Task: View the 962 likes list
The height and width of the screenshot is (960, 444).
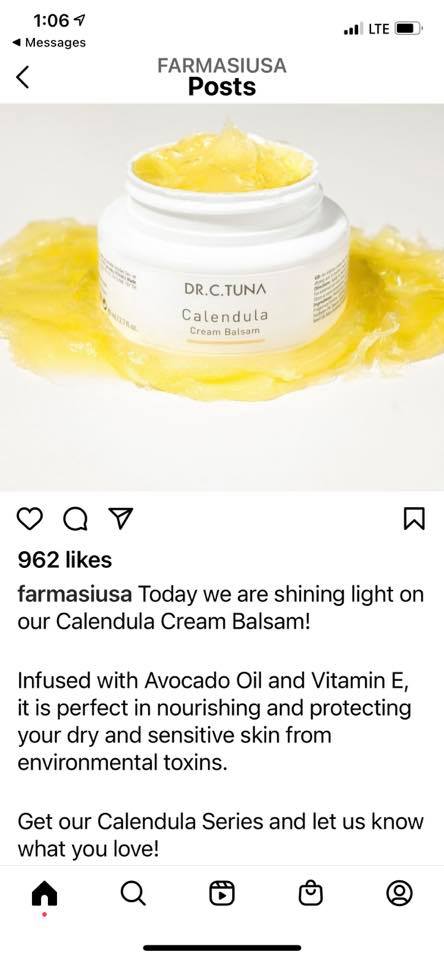Action: (x=65, y=560)
